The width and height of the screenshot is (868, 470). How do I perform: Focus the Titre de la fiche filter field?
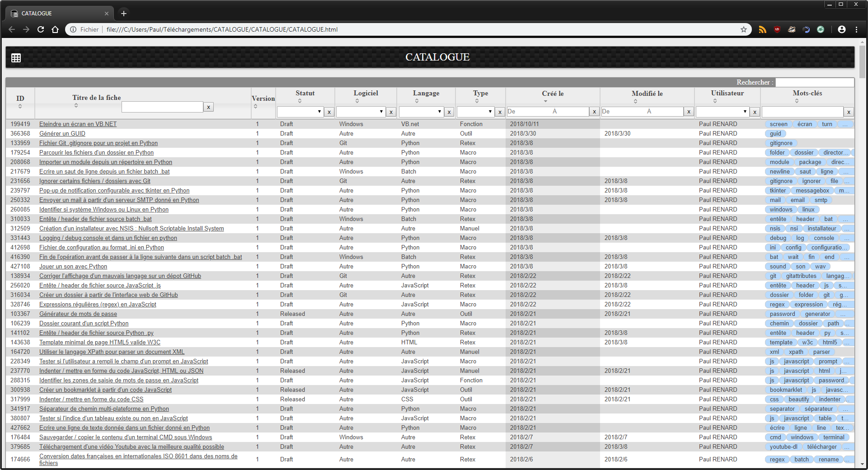pyautogui.click(x=162, y=107)
